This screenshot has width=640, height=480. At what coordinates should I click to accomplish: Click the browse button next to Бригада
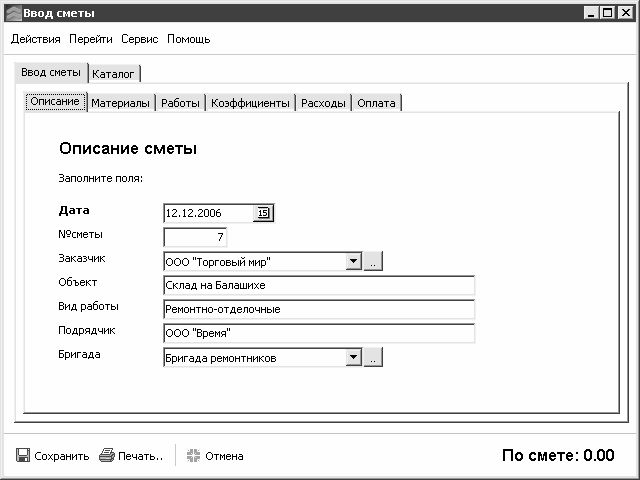373,358
